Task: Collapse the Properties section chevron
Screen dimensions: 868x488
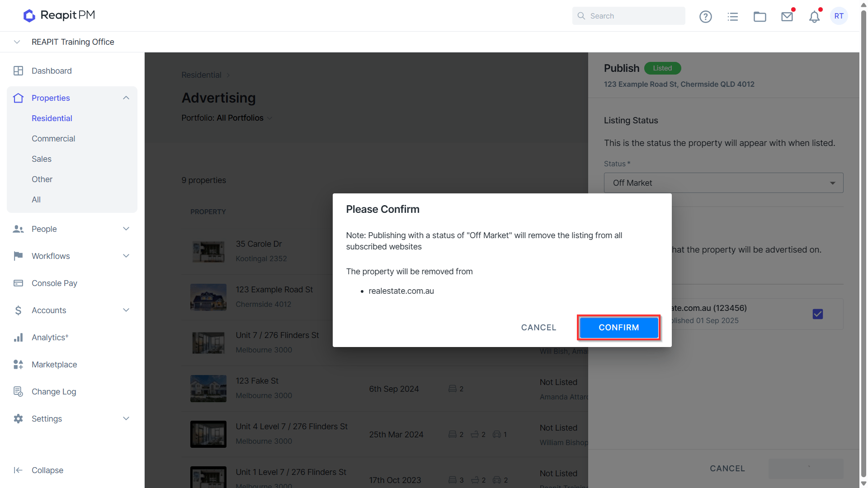Action: pos(126,98)
